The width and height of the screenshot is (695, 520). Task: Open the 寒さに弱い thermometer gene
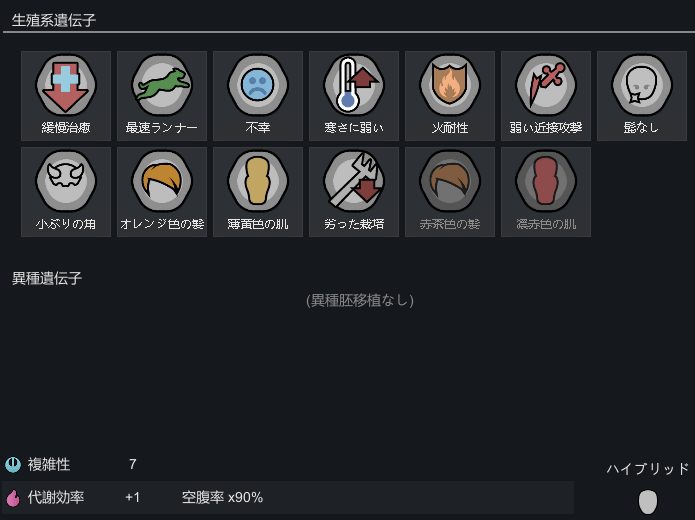pyautogui.click(x=354, y=96)
